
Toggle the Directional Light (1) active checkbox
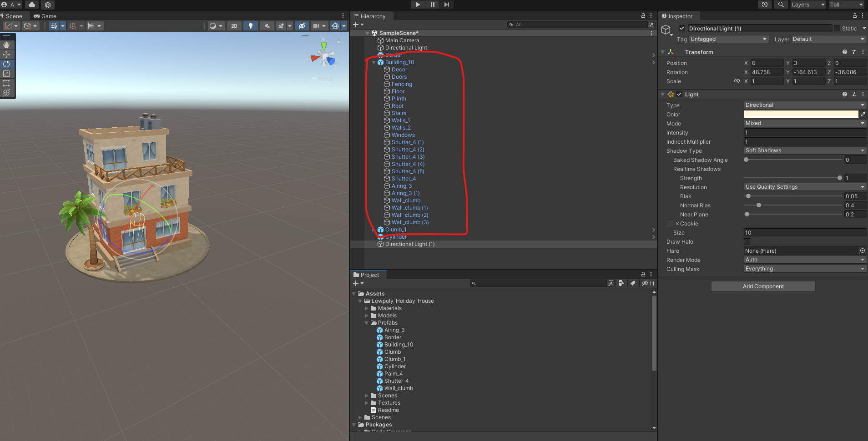tap(682, 28)
